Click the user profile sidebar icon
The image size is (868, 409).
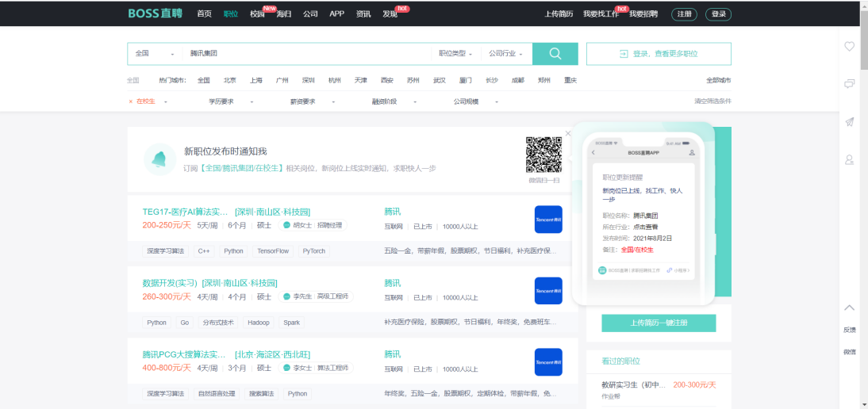coord(849,160)
